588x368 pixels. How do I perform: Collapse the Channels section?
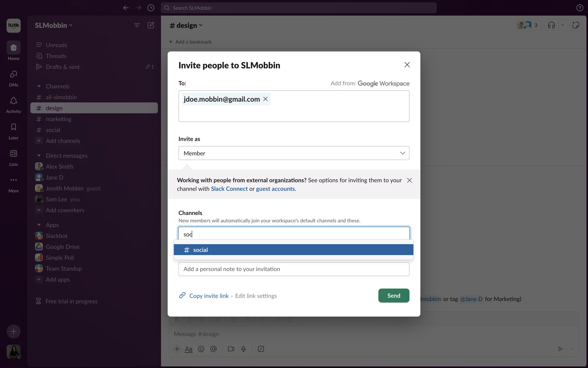coord(39,86)
